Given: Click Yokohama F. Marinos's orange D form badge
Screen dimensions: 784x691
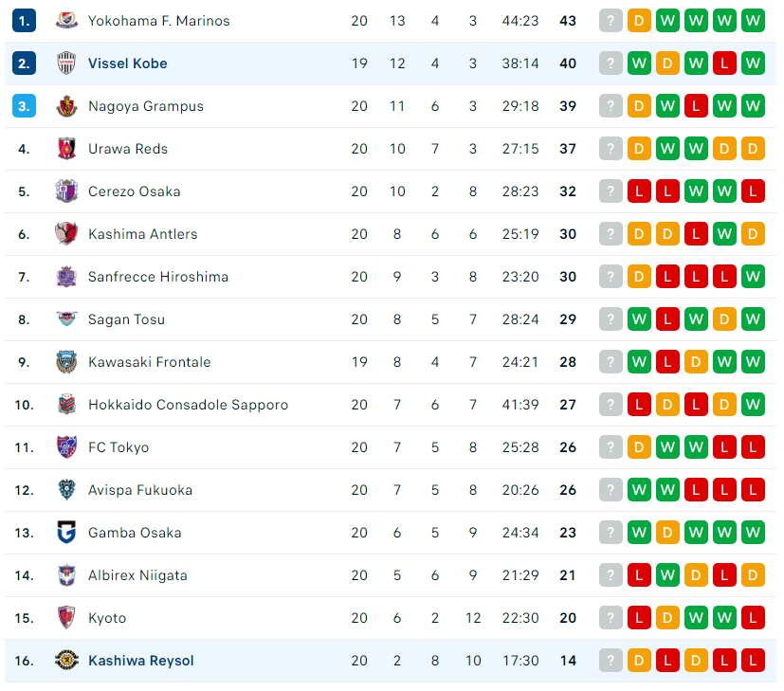Looking at the screenshot, I should 639,21.
